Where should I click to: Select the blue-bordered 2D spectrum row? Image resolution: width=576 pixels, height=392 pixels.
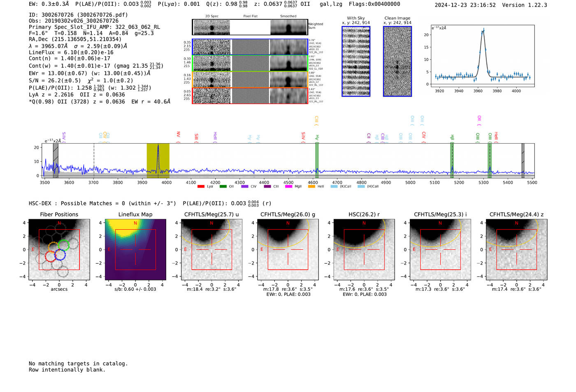click(250, 47)
